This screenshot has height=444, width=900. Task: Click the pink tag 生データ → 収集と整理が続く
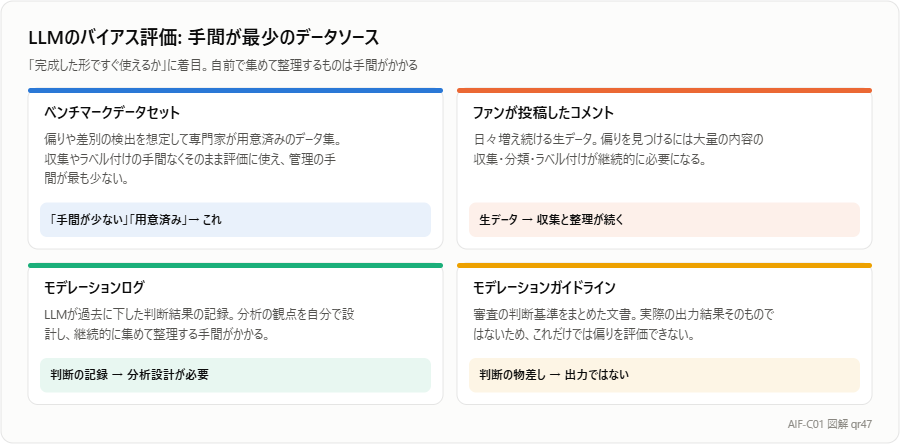[664, 220]
